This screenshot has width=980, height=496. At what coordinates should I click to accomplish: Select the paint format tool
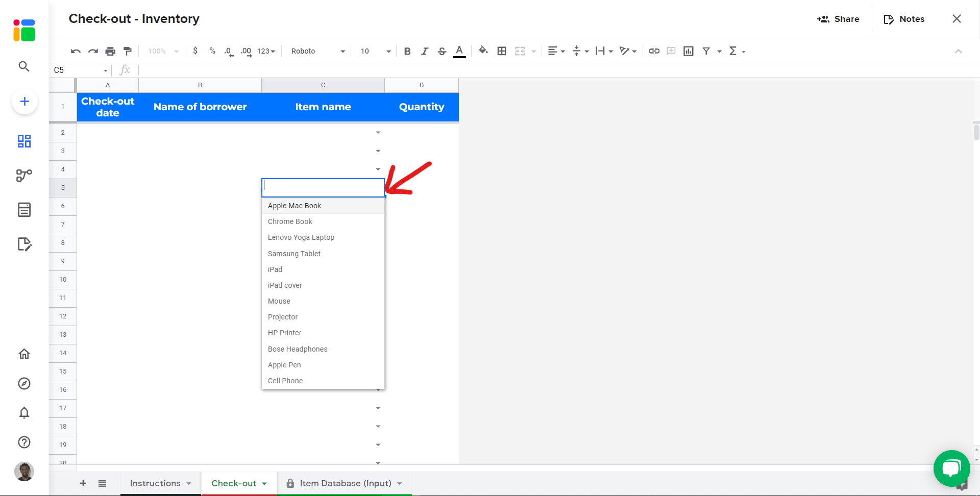click(x=128, y=51)
